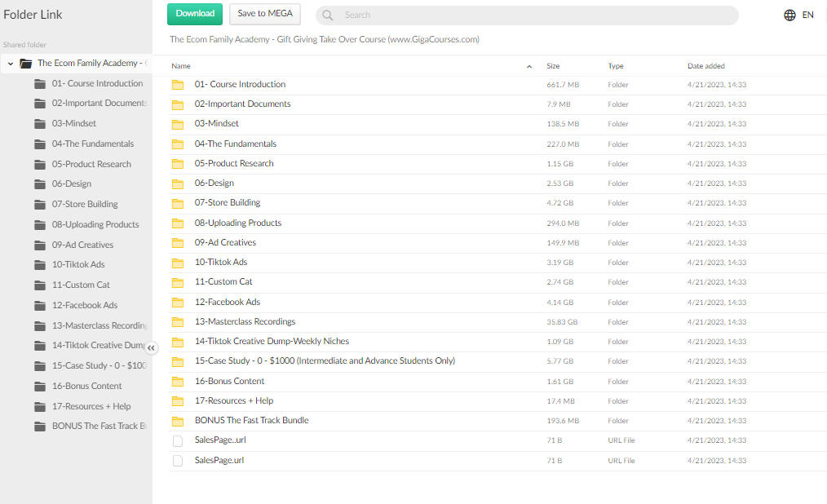Click the folder icon beside 06-Design in file list
Image resolution: width=827 pixels, height=504 pixels.
[178, 183]
